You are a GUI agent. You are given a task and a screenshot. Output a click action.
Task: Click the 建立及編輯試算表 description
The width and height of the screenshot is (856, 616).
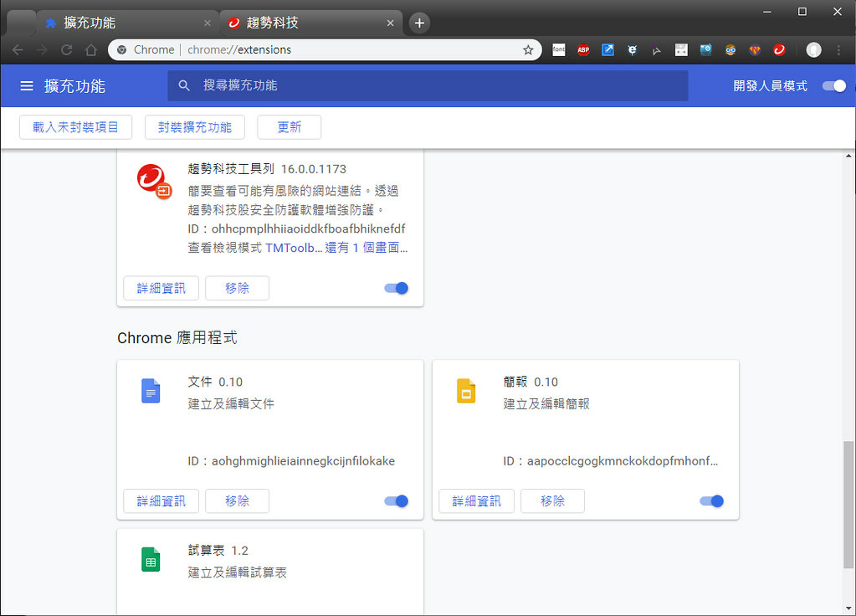pos(237,572)
